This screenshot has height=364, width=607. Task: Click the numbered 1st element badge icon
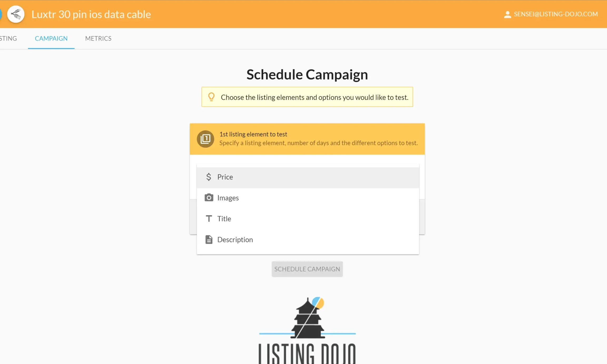205,139
